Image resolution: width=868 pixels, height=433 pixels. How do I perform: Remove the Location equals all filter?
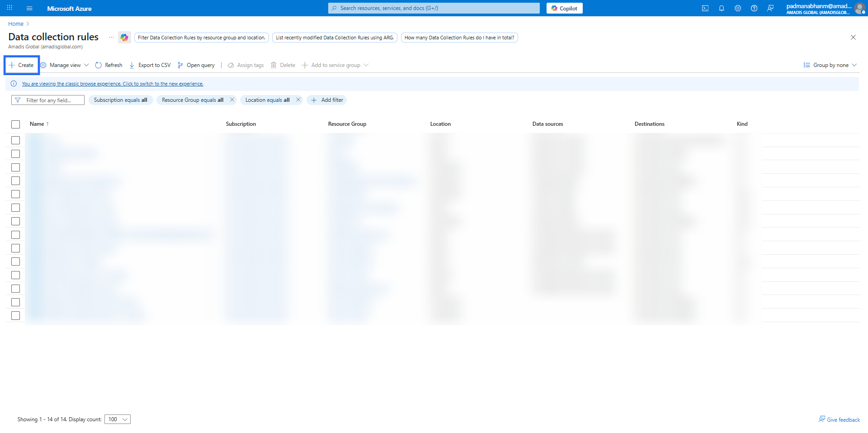(298, 100)
